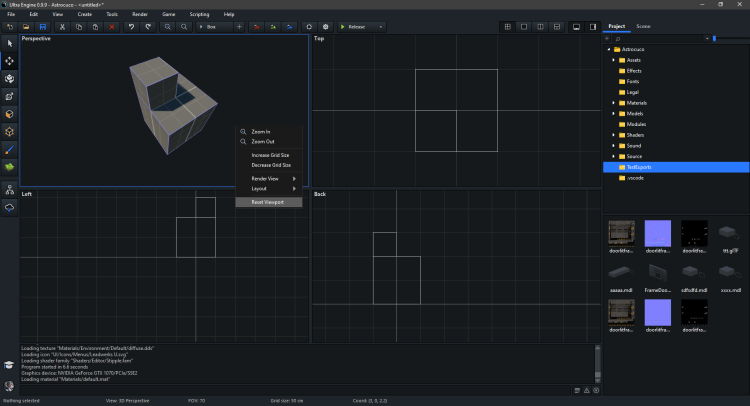Click the Cut scissors icon in toolbar
This screenshot has width=750, height=406.
(x=60, y=26)
